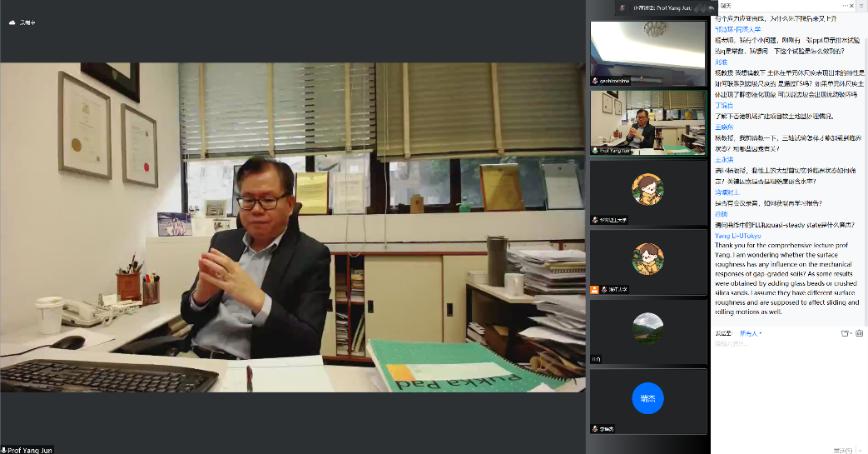Expand the file icon dropdown arrow in chat

pos(851,333)
